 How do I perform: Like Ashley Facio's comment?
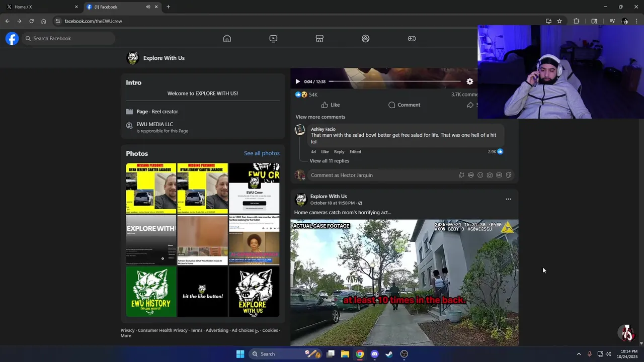click(x=325, y=152)
